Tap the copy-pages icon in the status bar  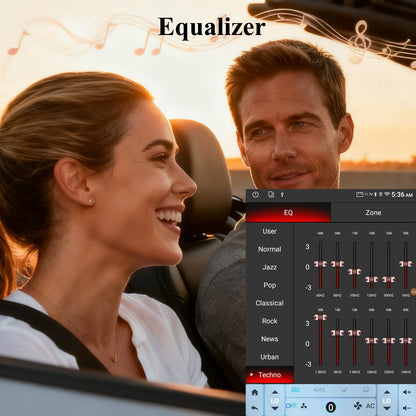click(271, 194)
